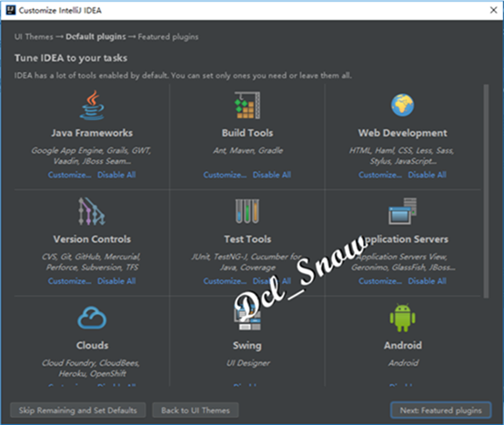Proceed with Next: Featured plugins button
Screen dimensions: 504x425
tap(440, 410)
